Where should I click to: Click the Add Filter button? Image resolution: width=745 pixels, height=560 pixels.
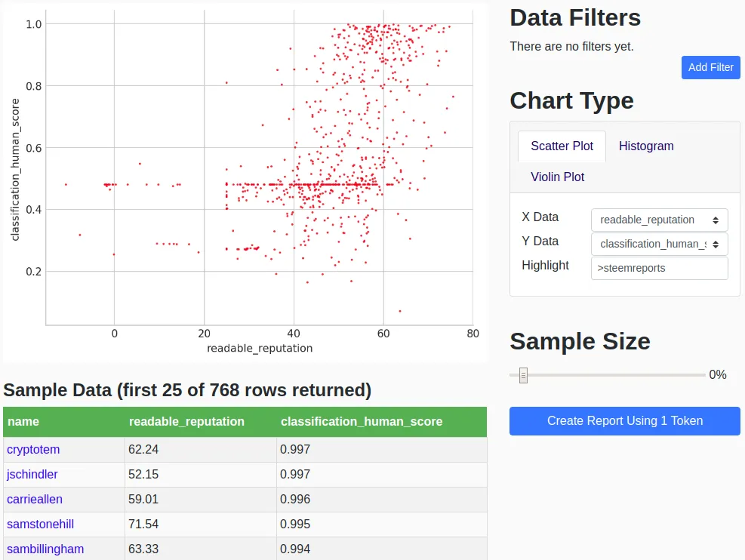tap(710, 67)
